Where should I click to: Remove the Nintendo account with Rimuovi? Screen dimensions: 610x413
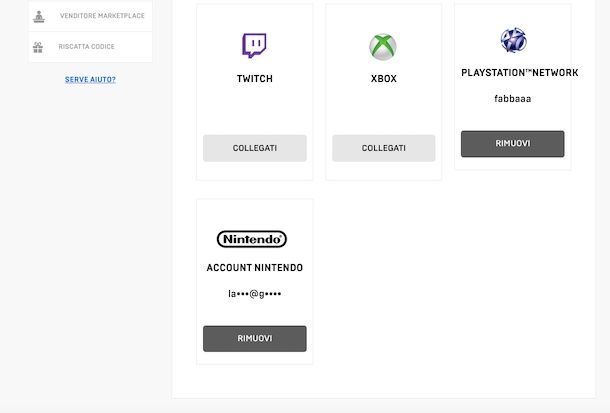254,339
